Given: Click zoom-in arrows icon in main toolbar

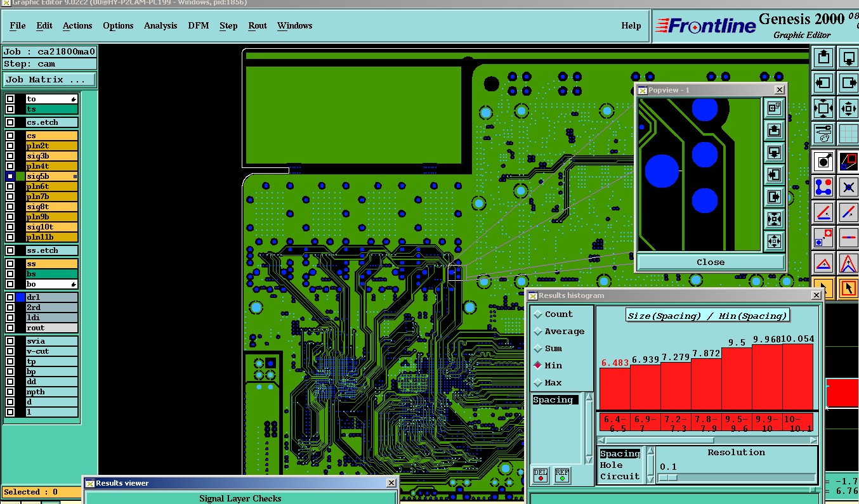Looking at the screenshot, I should pos(823,108).
